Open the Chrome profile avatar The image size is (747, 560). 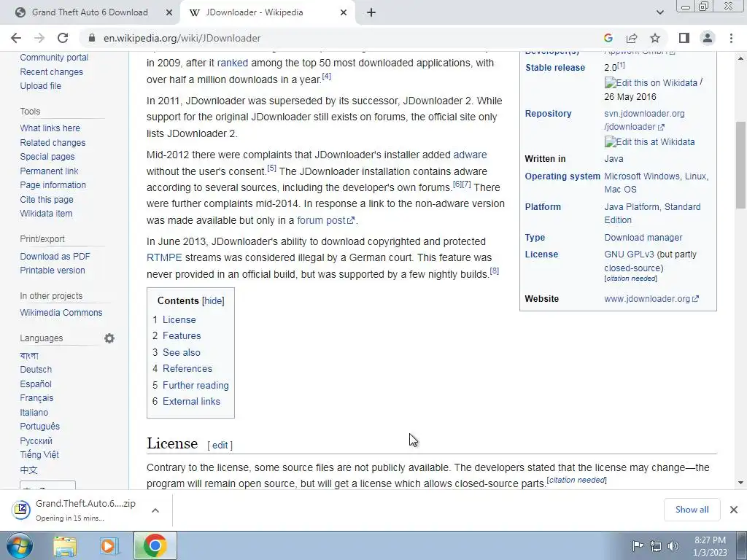(708, 38)
